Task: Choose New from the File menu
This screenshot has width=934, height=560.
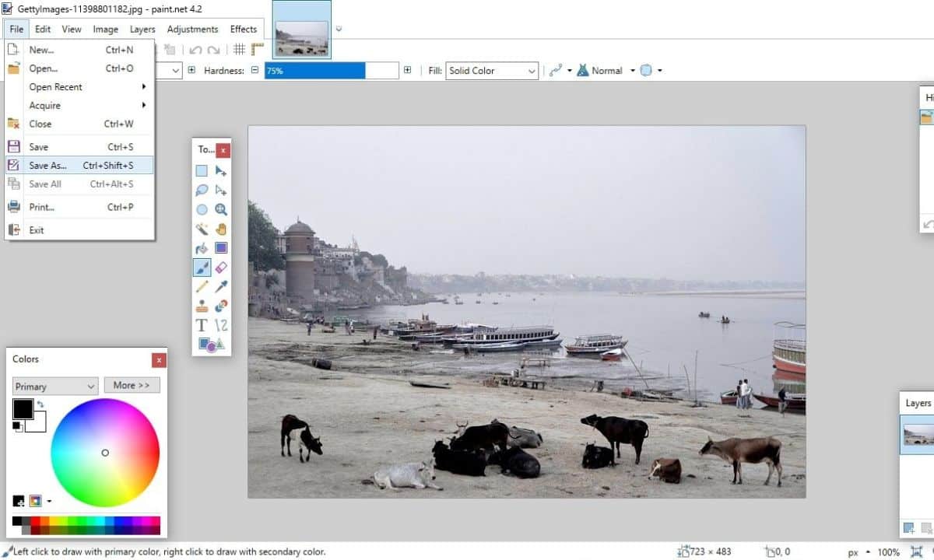Action: point(79,50)
